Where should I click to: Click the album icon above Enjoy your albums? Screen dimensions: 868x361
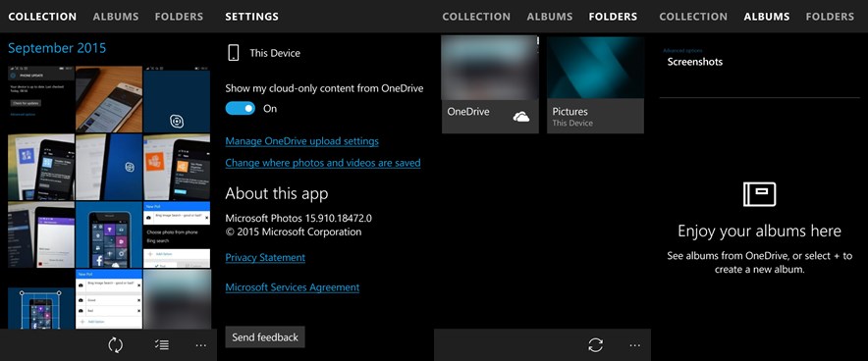pos(760,194)
